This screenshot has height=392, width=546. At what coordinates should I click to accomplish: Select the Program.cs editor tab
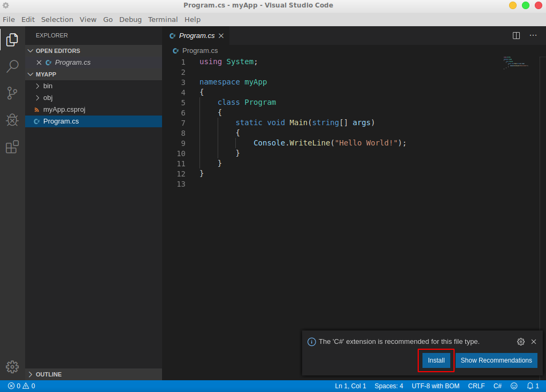coord(196,36)
